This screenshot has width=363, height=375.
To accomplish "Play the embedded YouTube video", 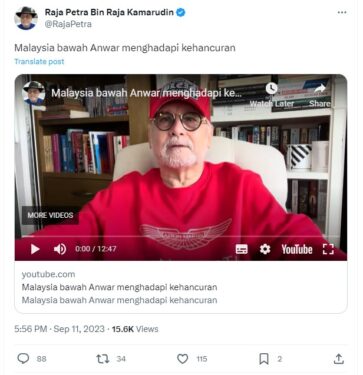I will [35, 249].
